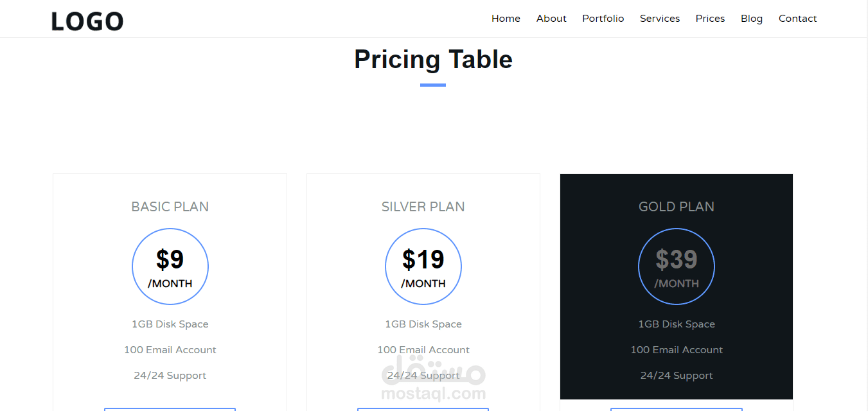
Task: Select Services in the top navigation
Action: pyautogui.click(x=659, y=19)
